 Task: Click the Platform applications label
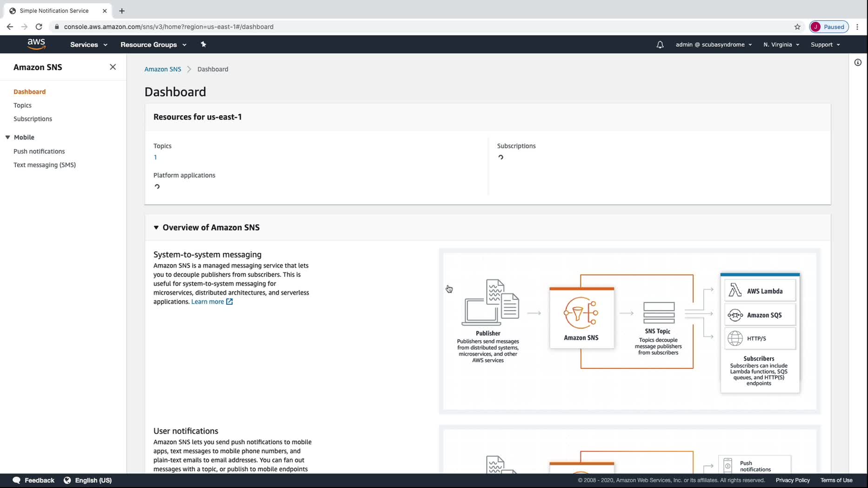tap(184, 175)
